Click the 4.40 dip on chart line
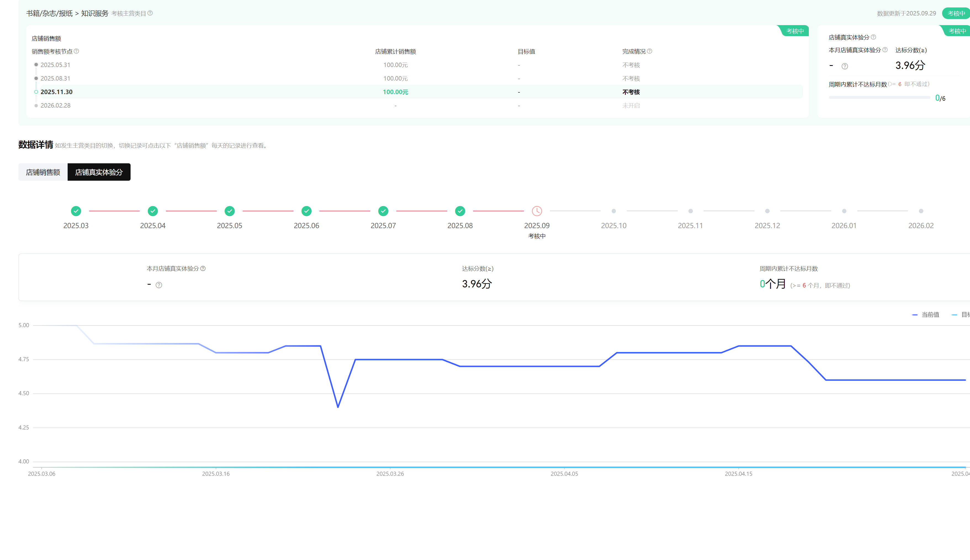970x560 pixels. pos(338,407)
